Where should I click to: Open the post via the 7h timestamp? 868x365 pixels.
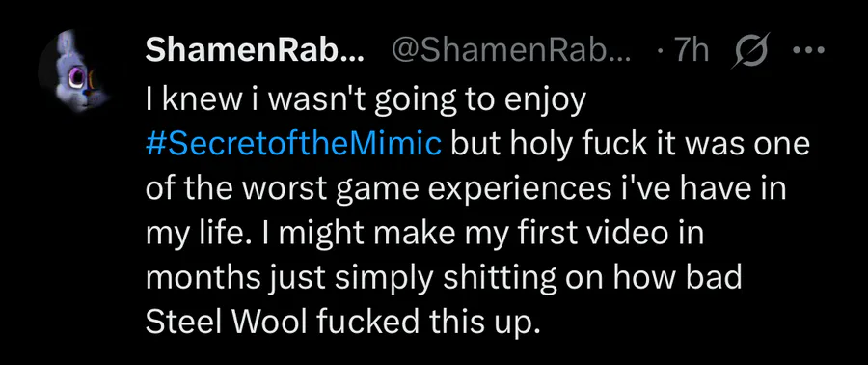691,51
